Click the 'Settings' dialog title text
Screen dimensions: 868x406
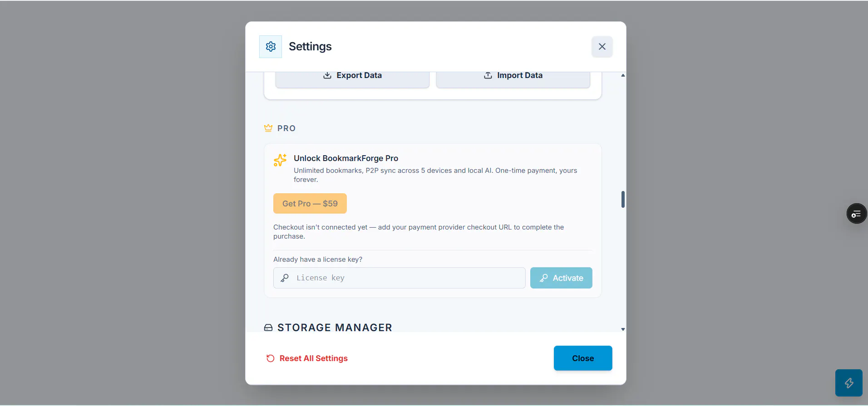tap(310, 47)
